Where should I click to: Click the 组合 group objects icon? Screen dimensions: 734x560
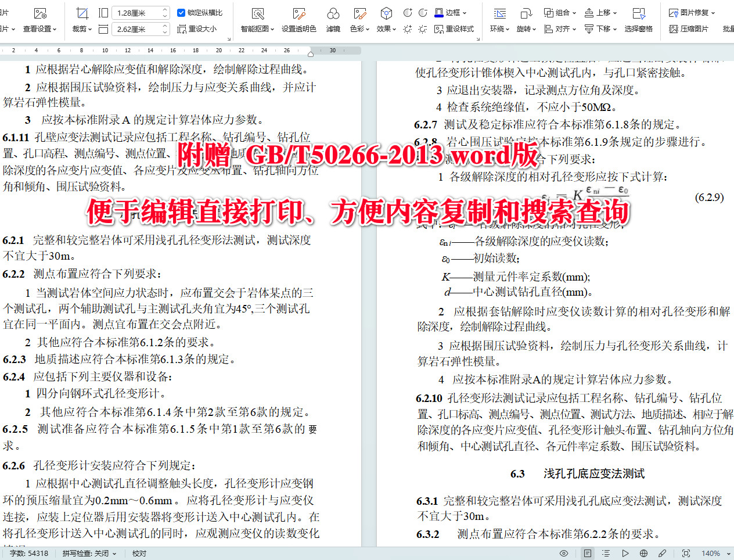[x=549, y=12]
